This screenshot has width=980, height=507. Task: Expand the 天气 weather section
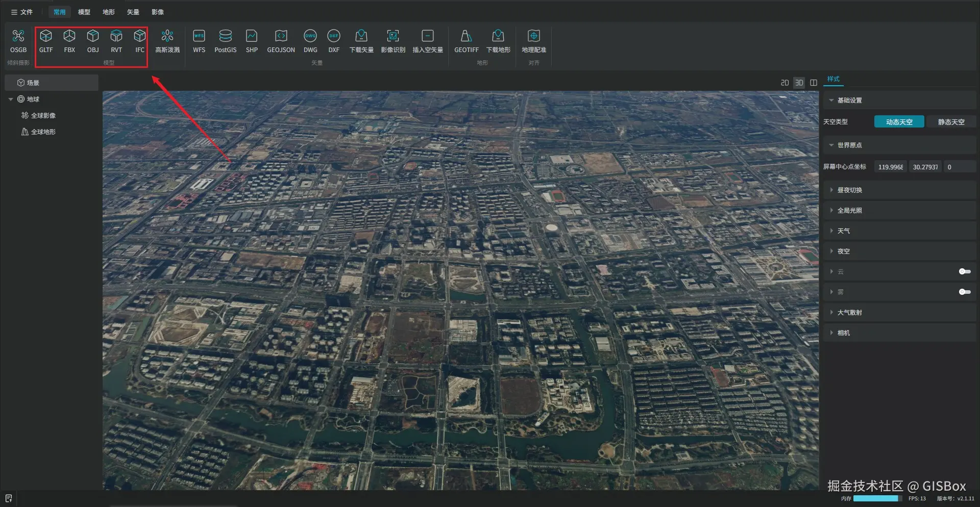843,231
